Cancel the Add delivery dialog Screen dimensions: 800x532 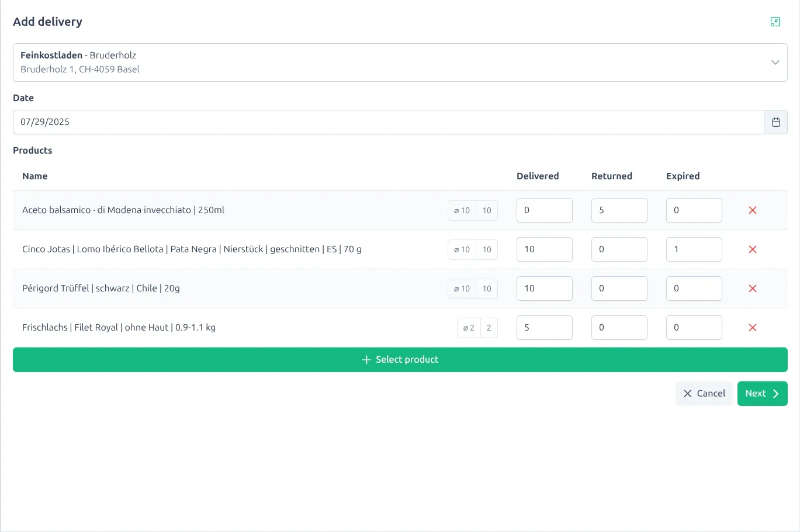704,394
